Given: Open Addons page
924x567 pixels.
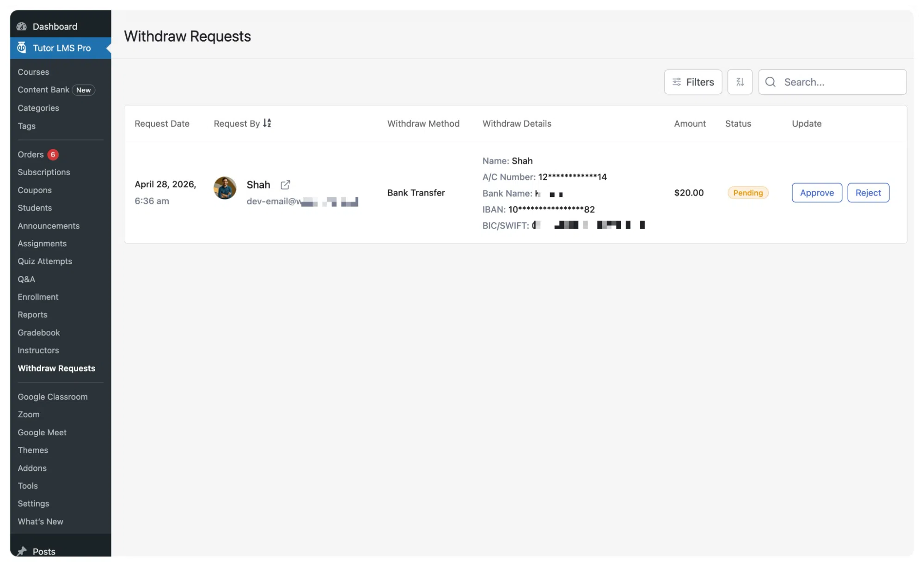Looking at the screenshot, I should (32, 468).
